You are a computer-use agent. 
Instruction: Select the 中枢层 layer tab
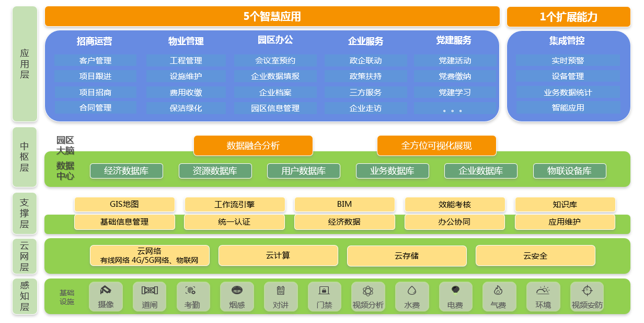(25, 157)
